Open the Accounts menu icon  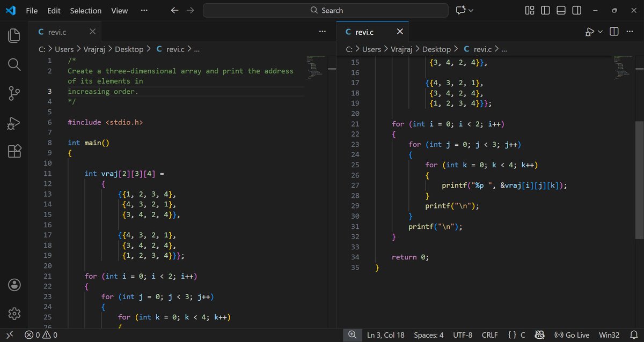coord(14,284)
